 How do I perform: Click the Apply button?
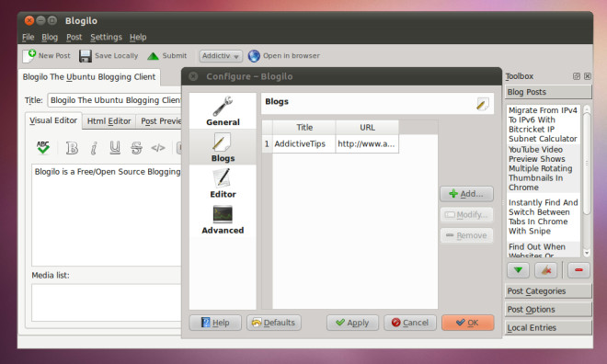pos(352,323)
